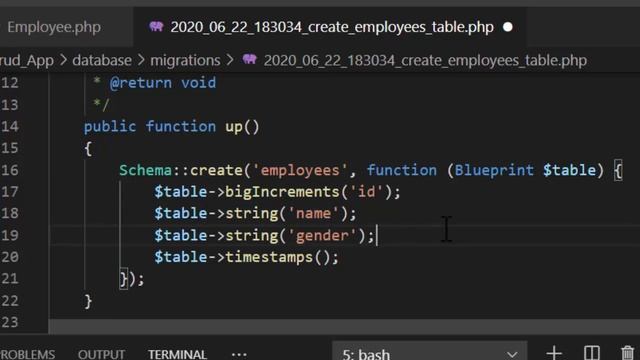Click the Crud_App breadcrumb segment
640x360 pixels.
coord(27,60)
